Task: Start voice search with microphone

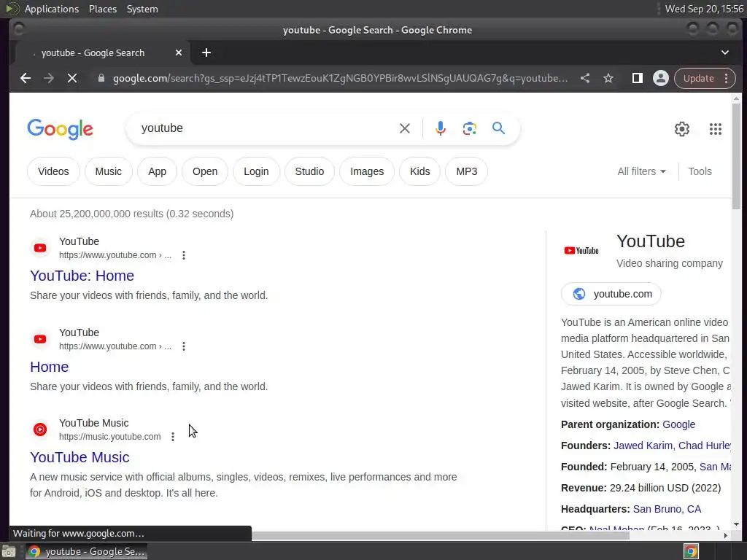Action: click(441, 128)
